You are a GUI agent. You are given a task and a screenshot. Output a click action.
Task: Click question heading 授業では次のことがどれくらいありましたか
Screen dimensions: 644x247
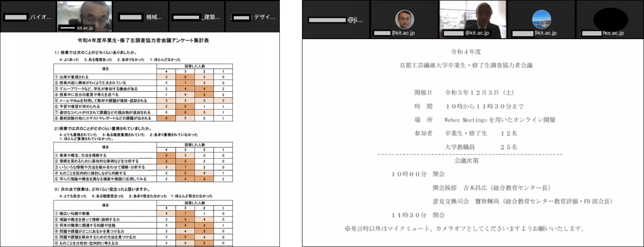coord(96,52)
